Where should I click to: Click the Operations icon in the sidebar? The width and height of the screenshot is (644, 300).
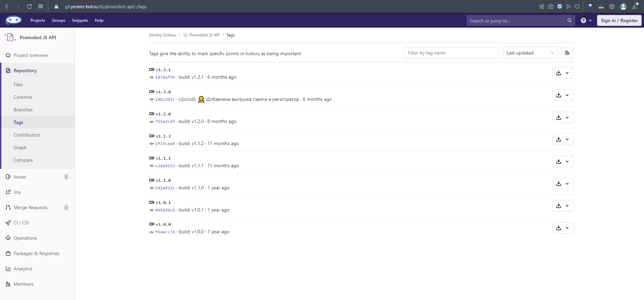(8, 238)
